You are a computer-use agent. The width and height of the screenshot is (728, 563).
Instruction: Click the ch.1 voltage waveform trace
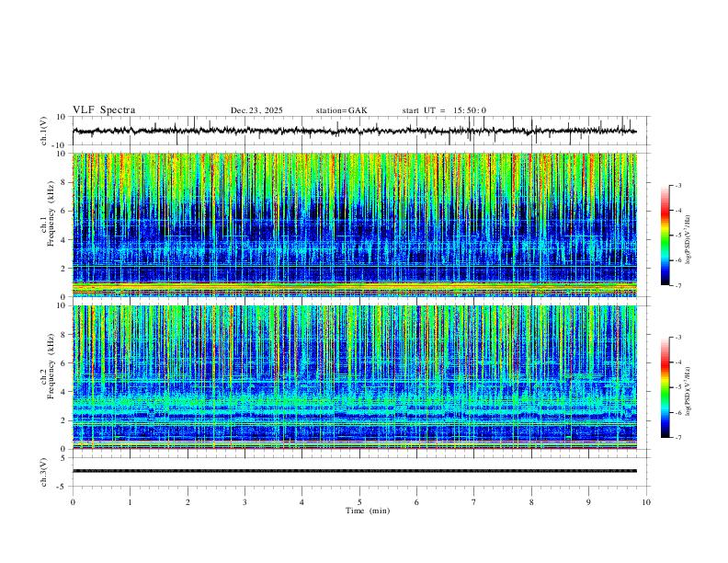(x=354, y=131)
